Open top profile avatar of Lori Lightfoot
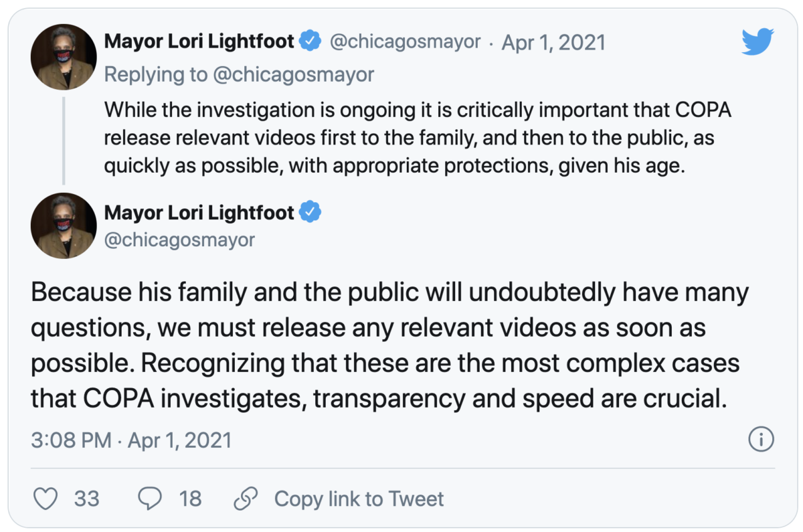This screenshot has height=532, width=803. click(64, 57)
